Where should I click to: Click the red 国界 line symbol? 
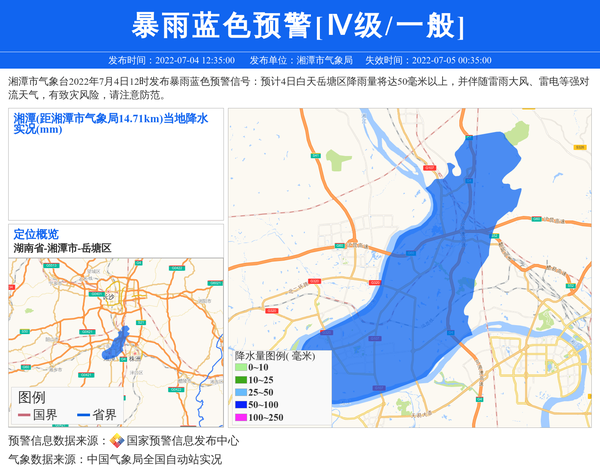coord(24,415)
